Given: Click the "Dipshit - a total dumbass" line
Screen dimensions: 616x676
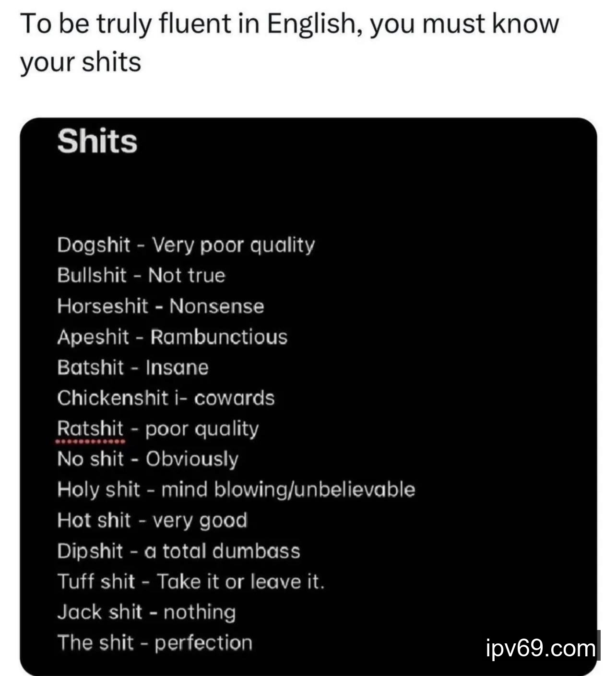Looking at the screenshot, I should coord(178,551).
